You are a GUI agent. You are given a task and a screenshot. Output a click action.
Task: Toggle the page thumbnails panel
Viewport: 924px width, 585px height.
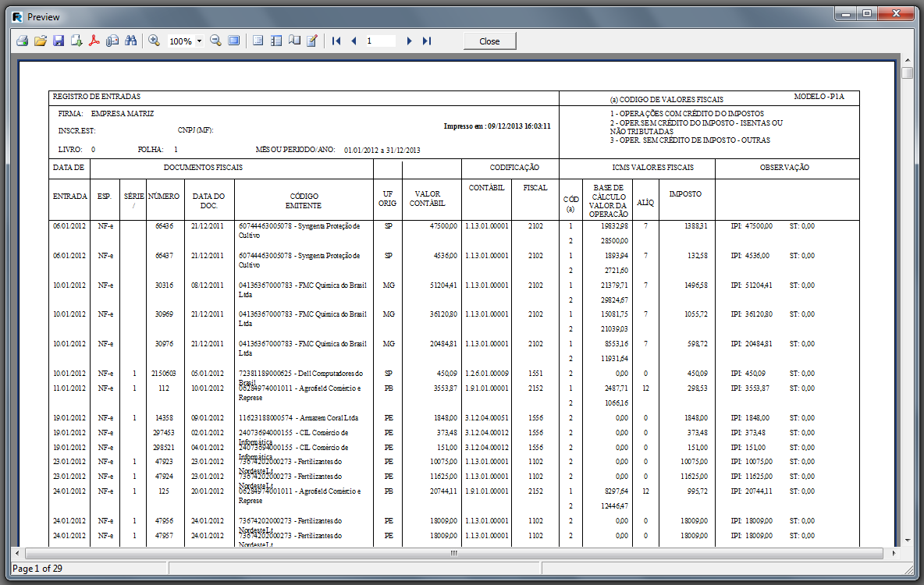pos(275,41)
